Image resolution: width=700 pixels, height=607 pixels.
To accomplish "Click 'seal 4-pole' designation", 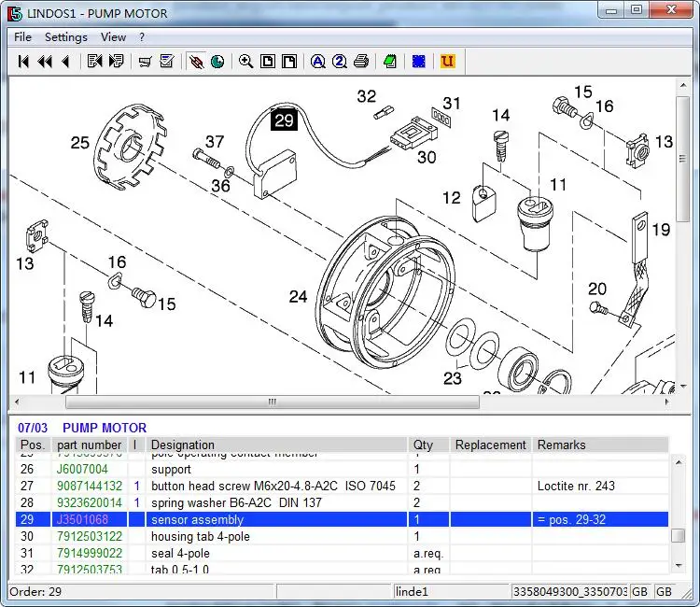I will coord(180,553).
